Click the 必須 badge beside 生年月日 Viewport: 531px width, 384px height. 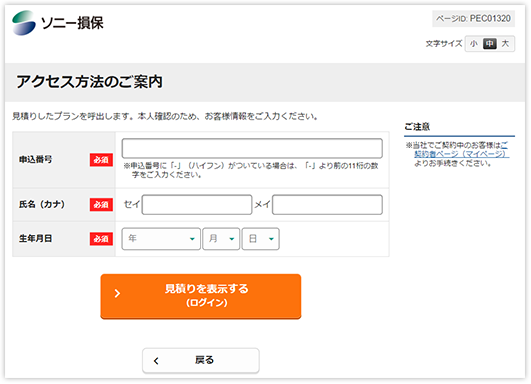coord(101,239)
